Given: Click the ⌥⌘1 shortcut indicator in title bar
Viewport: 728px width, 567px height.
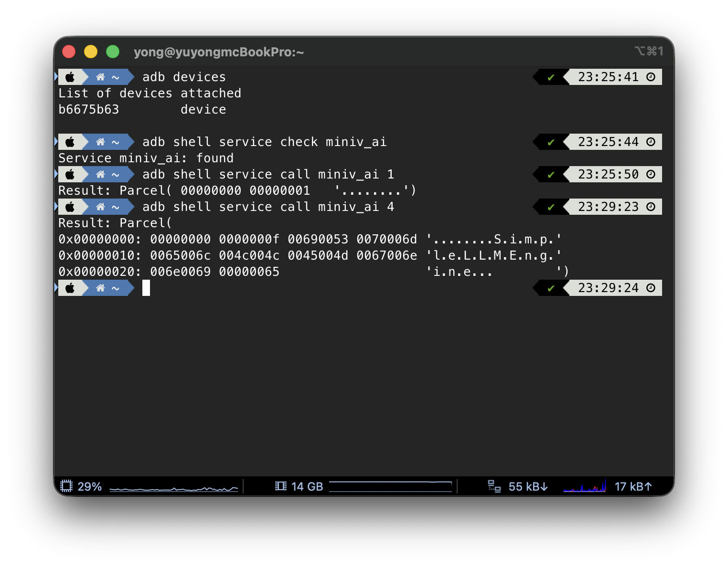Looking at the screenshot, I should [649, 51].
